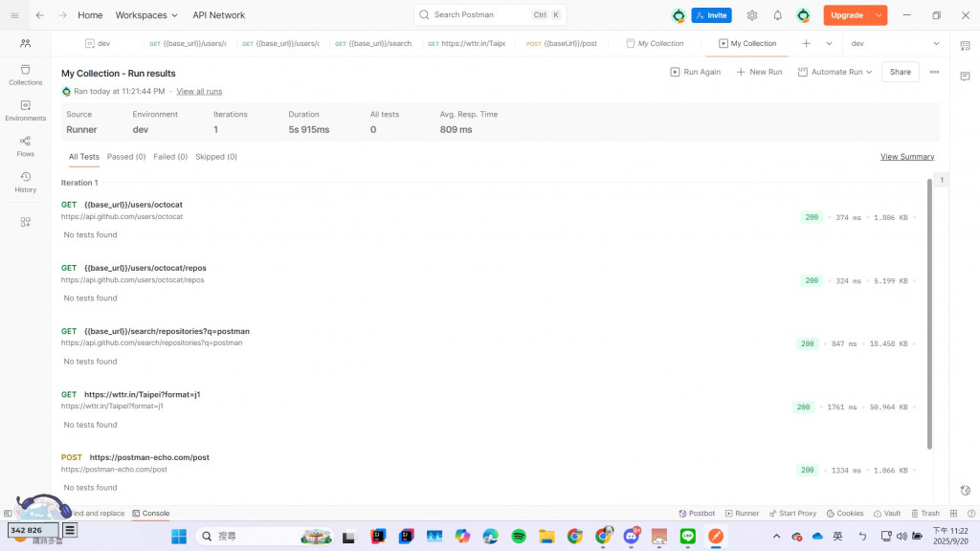Open the help icon in status bar
Screen dimensions: 980x551
click(x=971, y=513)
